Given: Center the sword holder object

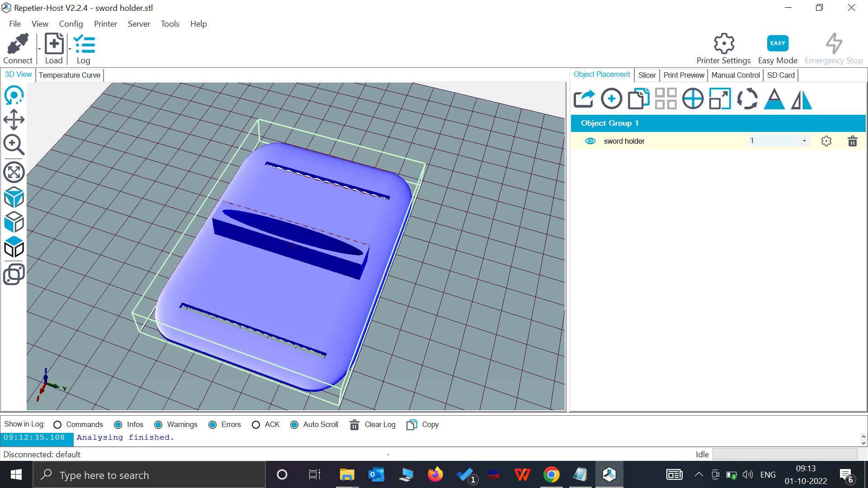Looking at the screenshot, I should pyautogui.click(x=693, y=99).
